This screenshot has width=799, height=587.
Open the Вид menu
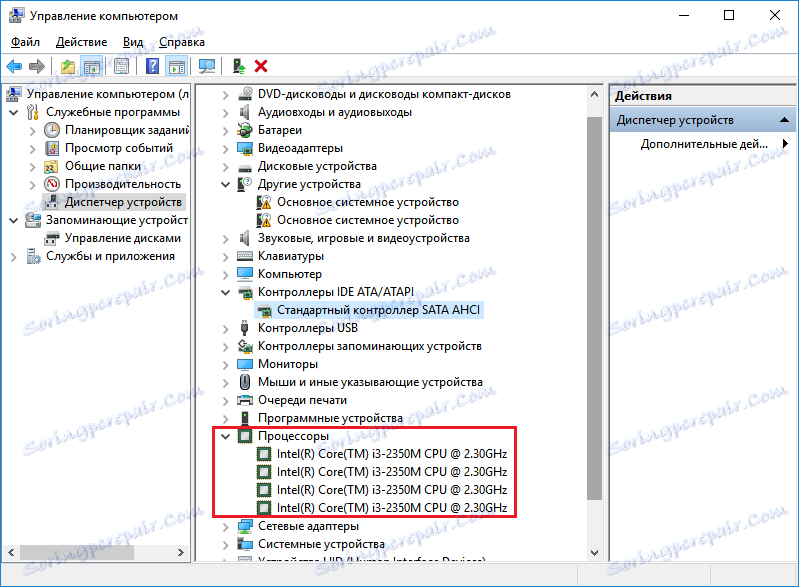[x=133, y=42]
